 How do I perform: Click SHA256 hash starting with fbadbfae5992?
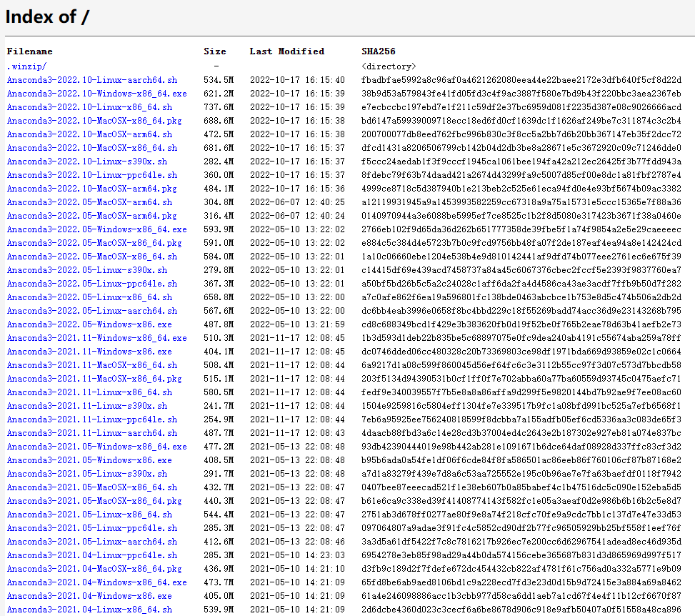tap(521, 80)
